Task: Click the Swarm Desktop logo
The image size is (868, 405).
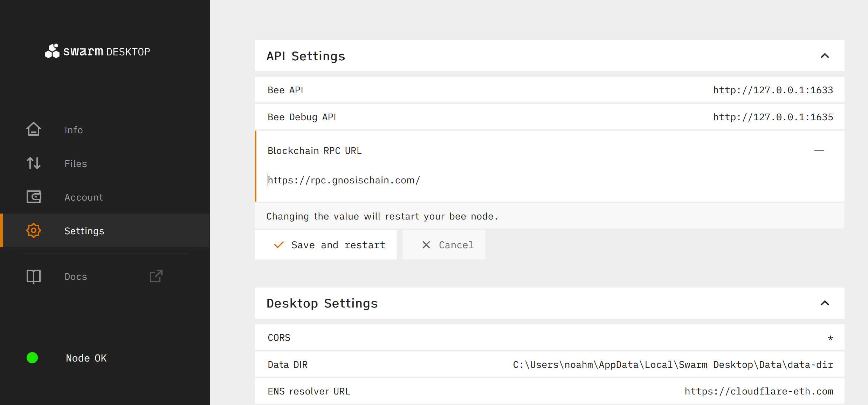Action: (97, 51)
